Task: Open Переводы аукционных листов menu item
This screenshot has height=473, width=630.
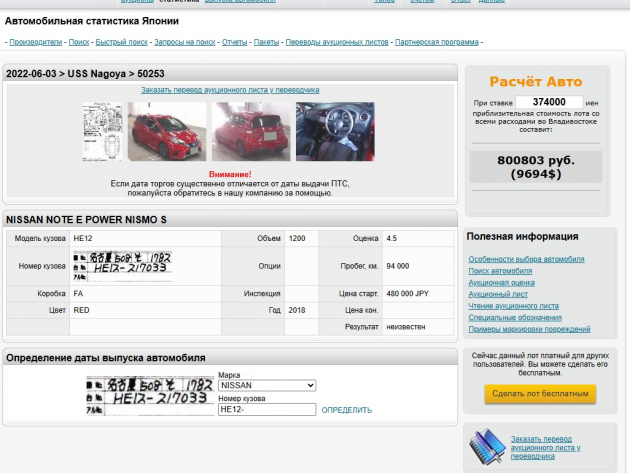Action: click(337, 42)
